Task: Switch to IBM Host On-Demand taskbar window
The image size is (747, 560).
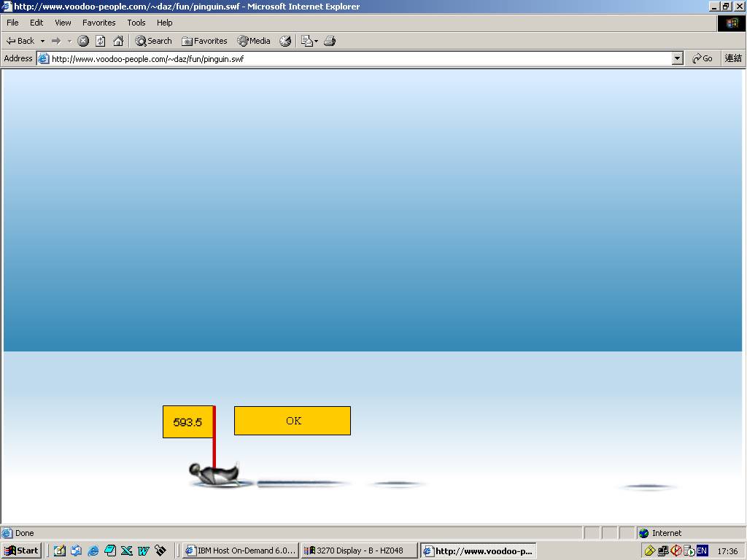Action: [241, 551]
